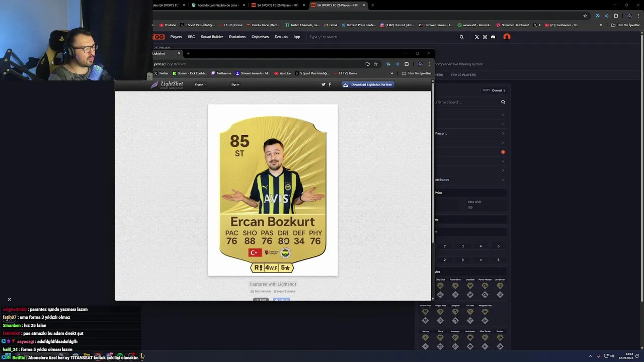Expand the Present filter row chevron
This screenshot has height=362, width=644.
pos(503,133)
